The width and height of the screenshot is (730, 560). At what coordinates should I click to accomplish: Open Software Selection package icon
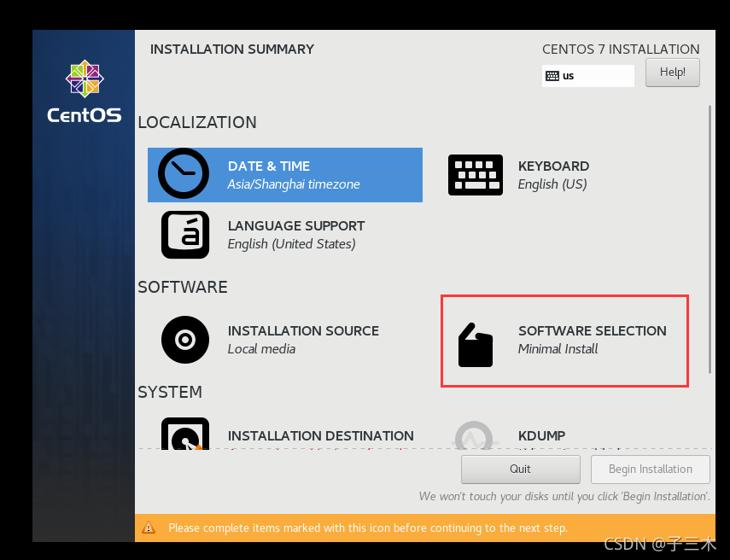[476, 345]
